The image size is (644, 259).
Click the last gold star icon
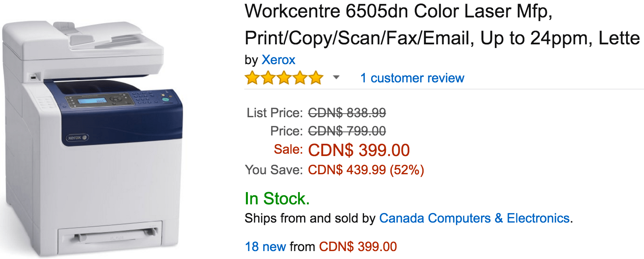click(316, 78)
